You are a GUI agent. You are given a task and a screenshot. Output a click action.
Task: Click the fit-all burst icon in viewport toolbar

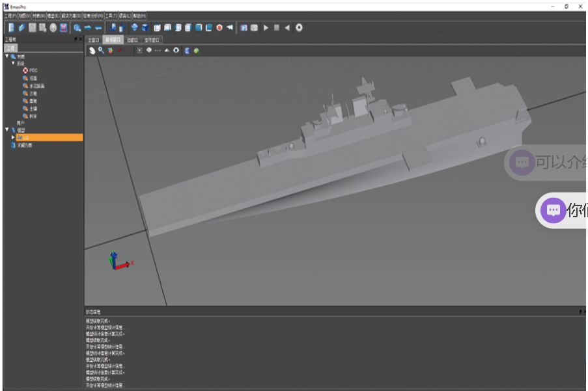[139, 50]
